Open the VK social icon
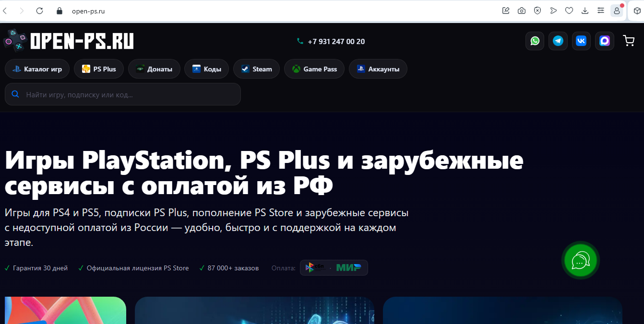Viewport: 644px width, 324px height. click(x=581, y=41)
